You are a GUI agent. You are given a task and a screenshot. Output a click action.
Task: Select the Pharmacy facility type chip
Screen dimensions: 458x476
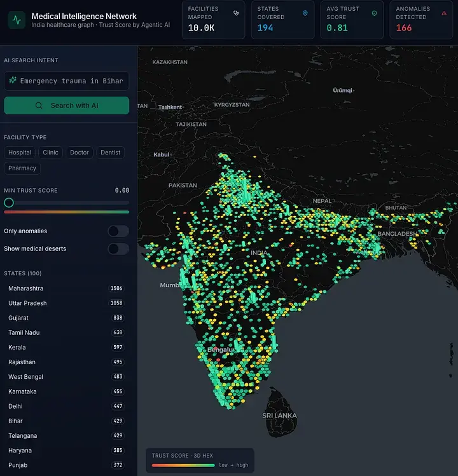(22, 168)
